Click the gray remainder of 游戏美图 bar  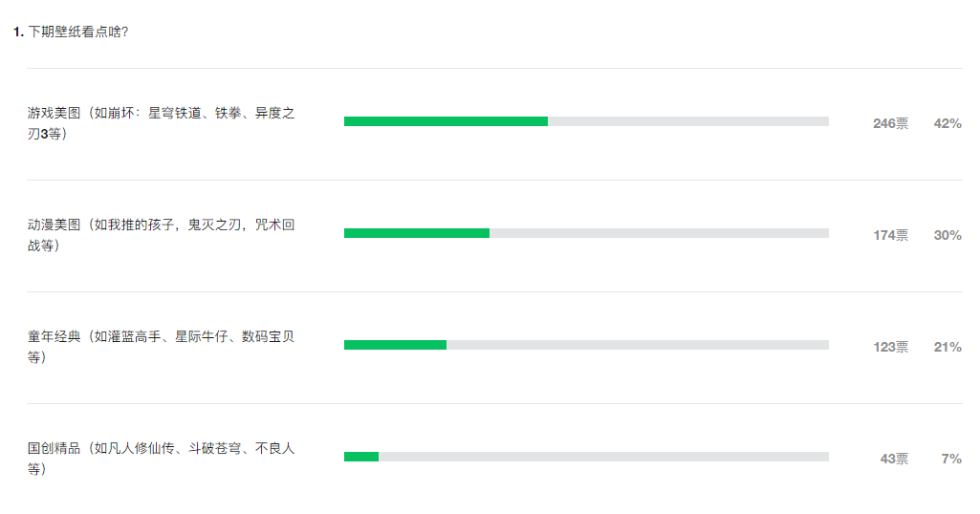pos(688,121)
